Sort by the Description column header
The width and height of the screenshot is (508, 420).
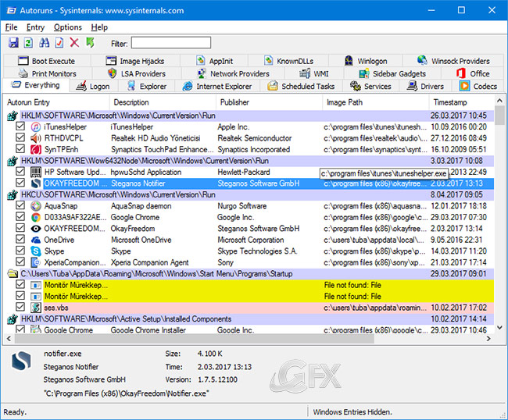[x=163, y=102]
